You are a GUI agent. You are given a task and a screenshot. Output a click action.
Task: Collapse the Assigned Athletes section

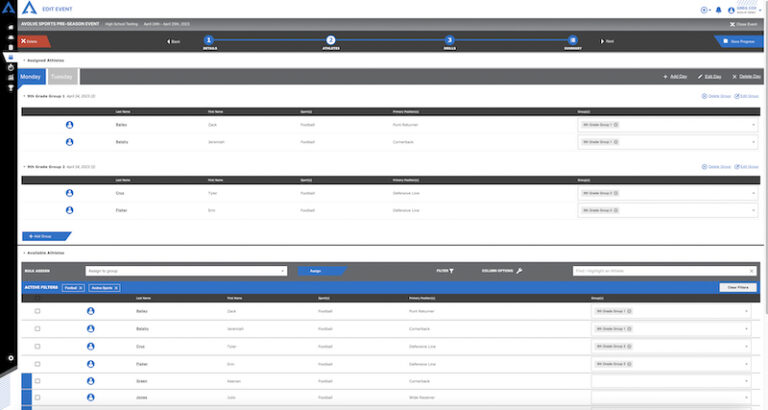click(24, 60)
